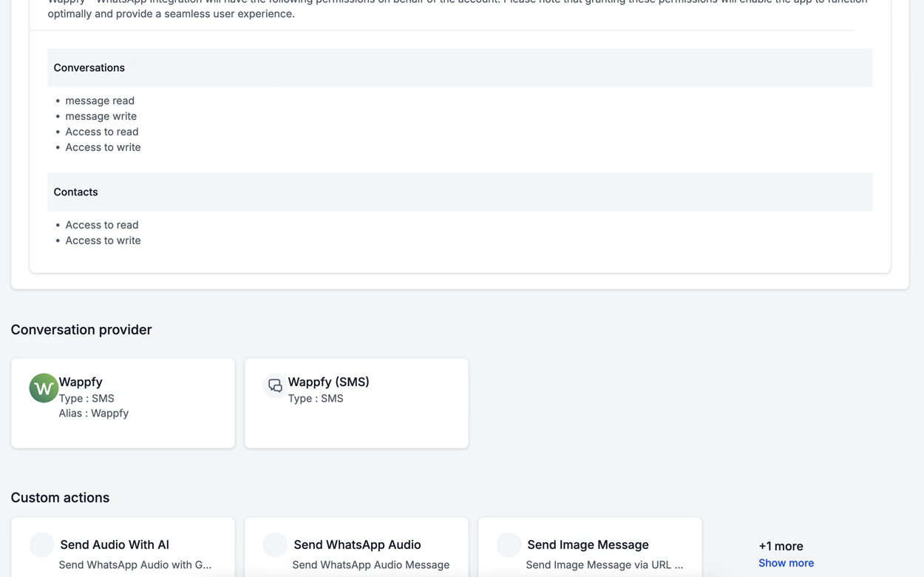Click the 'message read' permission item

100,101
